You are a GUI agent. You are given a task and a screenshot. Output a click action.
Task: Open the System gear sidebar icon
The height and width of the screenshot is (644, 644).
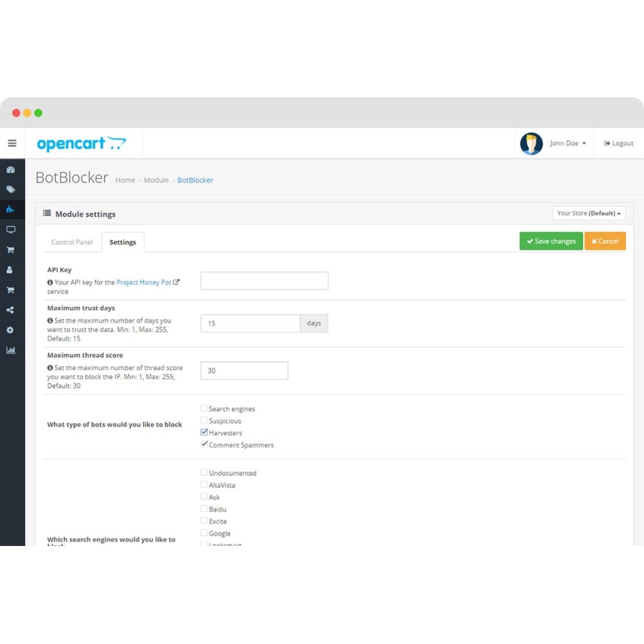point(10,330)
